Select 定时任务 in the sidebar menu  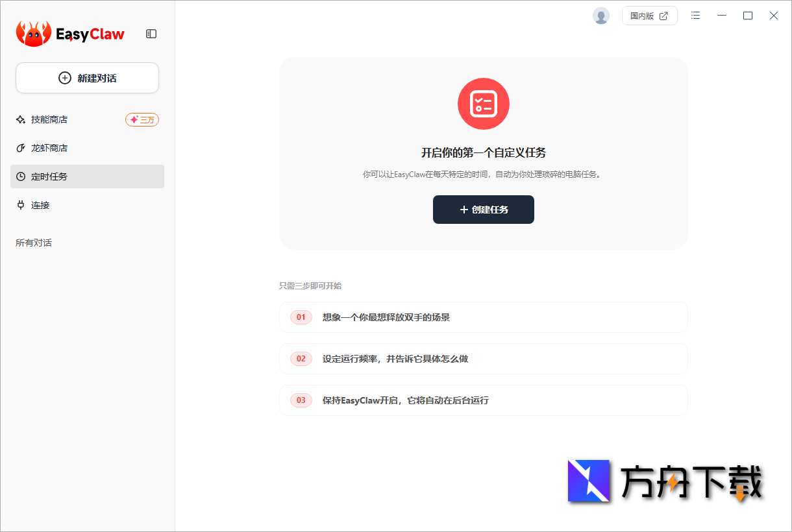pos(49,176)
